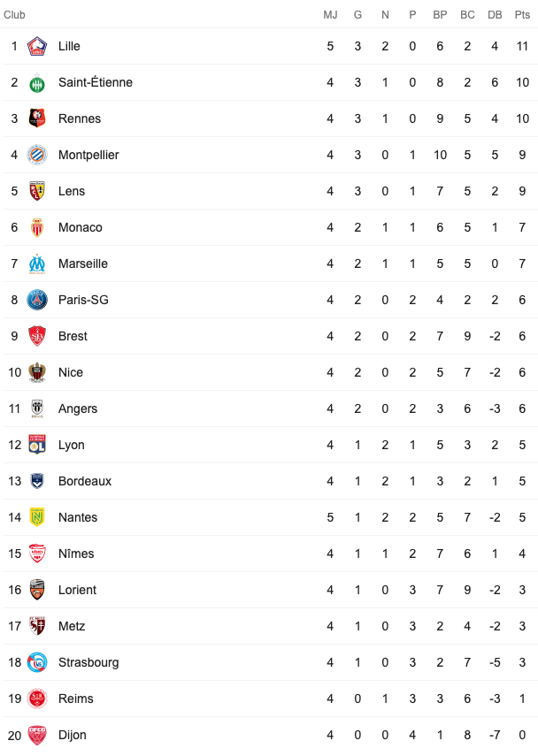The height and width of the screenshot is (756, 538).
Task: Click the DB column header
Action: pos(495,15)
